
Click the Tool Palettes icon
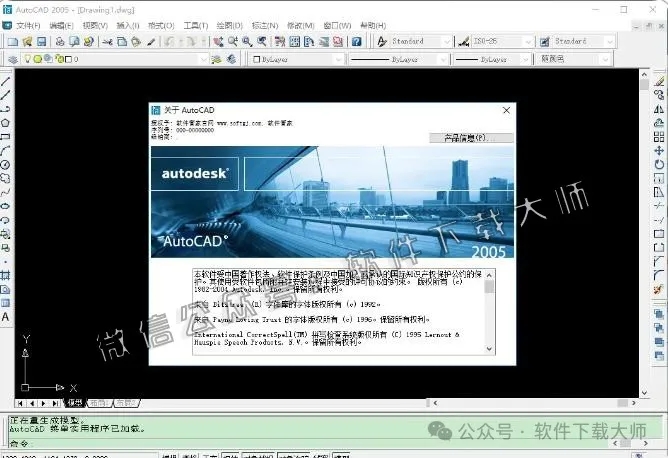click(309, 41)
